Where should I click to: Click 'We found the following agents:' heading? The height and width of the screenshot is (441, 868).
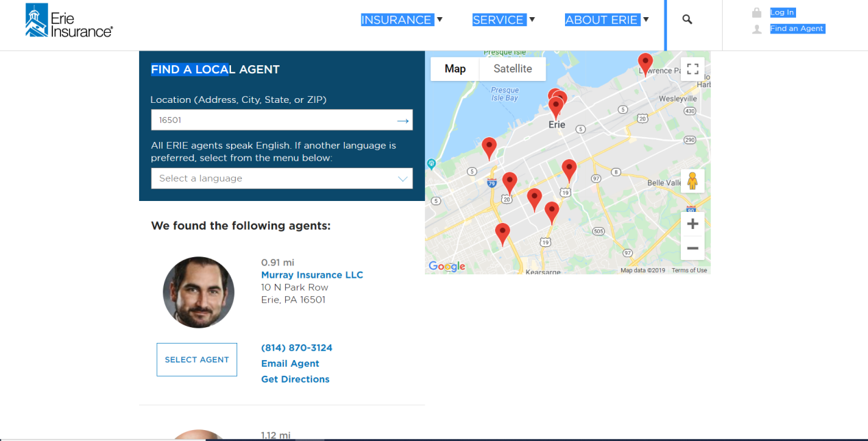coord(241,226)
